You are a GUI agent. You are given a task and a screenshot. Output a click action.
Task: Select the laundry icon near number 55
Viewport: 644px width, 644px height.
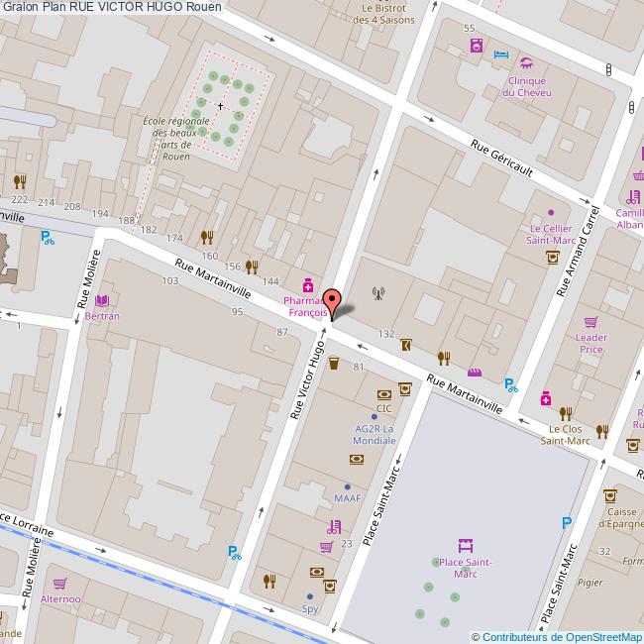pos(477,46)
